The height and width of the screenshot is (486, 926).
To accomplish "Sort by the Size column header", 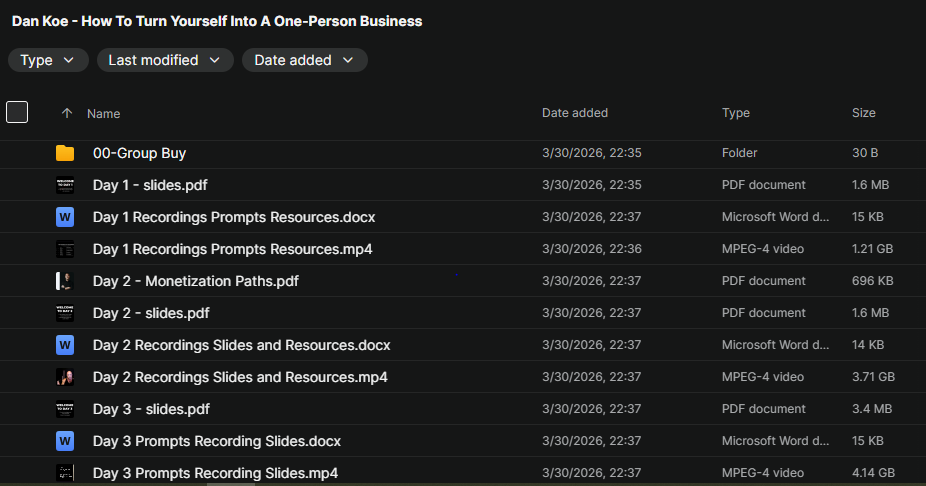I will (863, 113).
